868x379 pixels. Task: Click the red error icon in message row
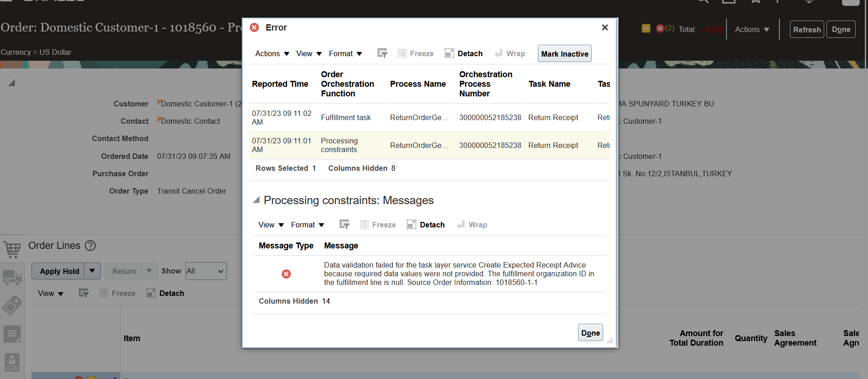286,274
